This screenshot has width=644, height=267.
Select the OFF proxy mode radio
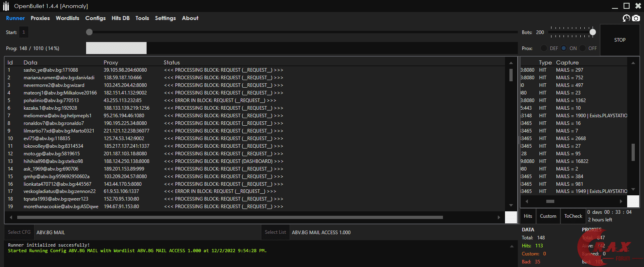pos(583,48)
